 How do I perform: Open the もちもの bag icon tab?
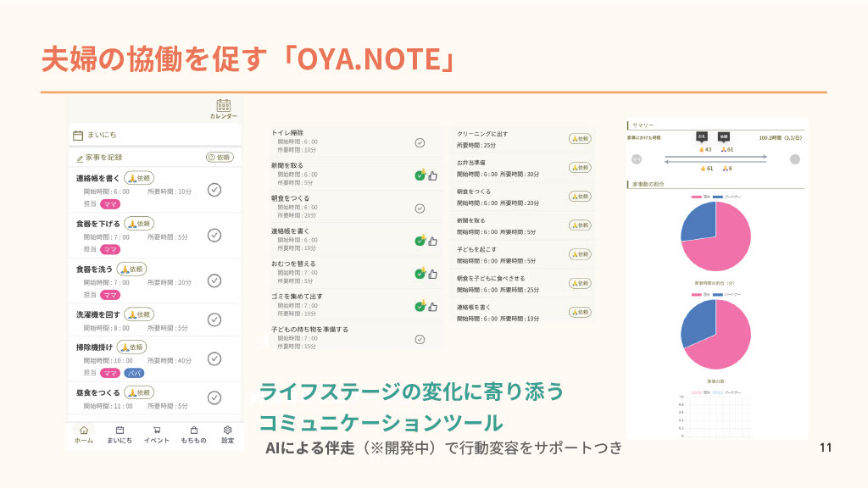pos(193,431)
